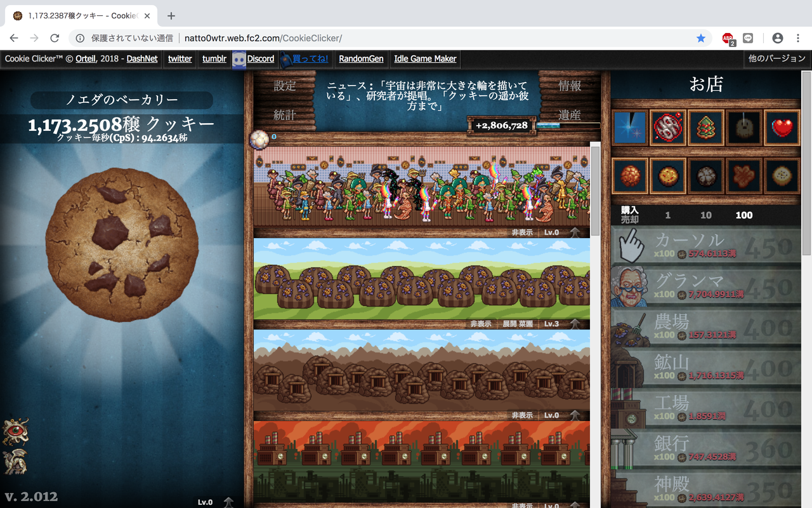
Task: Open a new browser tab
Action: (171, 16)
